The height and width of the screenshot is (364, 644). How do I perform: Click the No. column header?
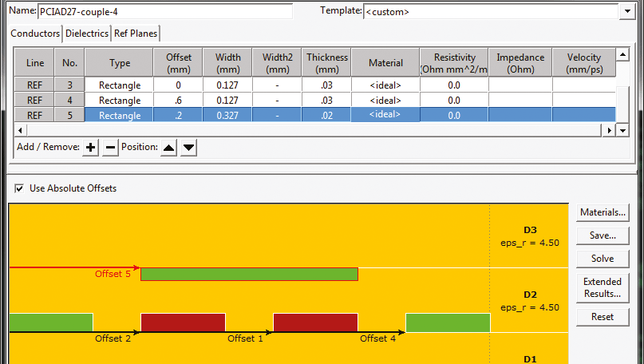(x=69, y=62)
